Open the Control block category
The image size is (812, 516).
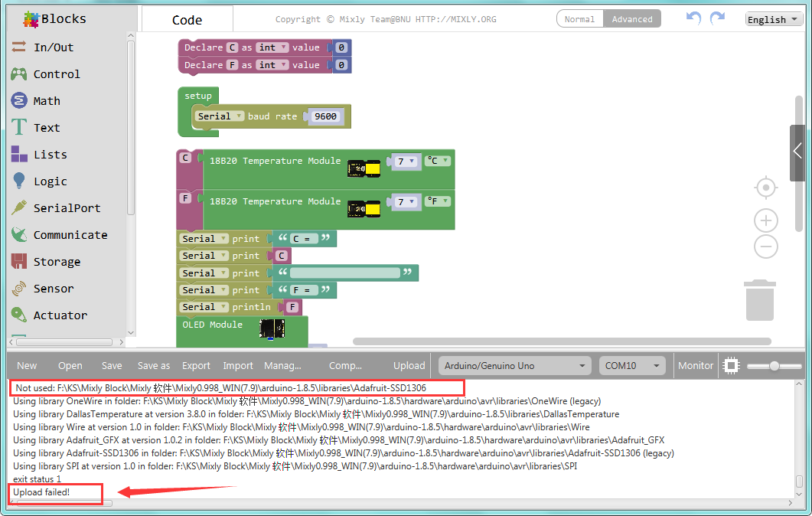pos(46,74)
